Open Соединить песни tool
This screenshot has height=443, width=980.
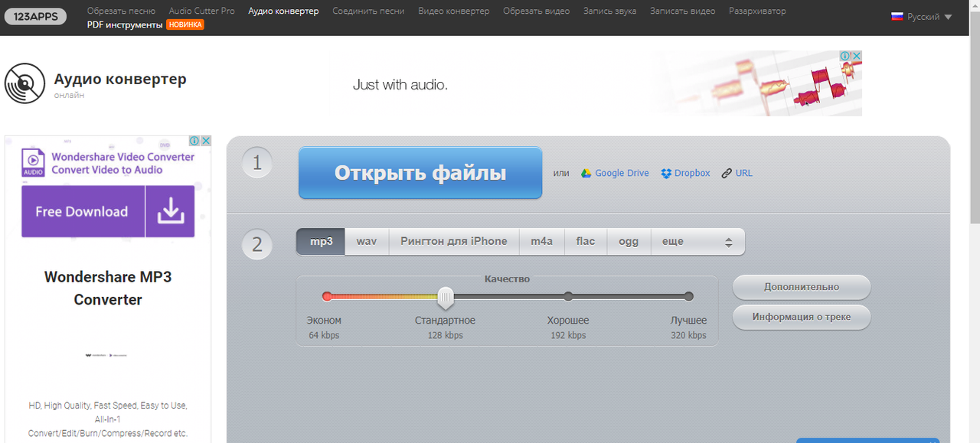tap(368, 11)
